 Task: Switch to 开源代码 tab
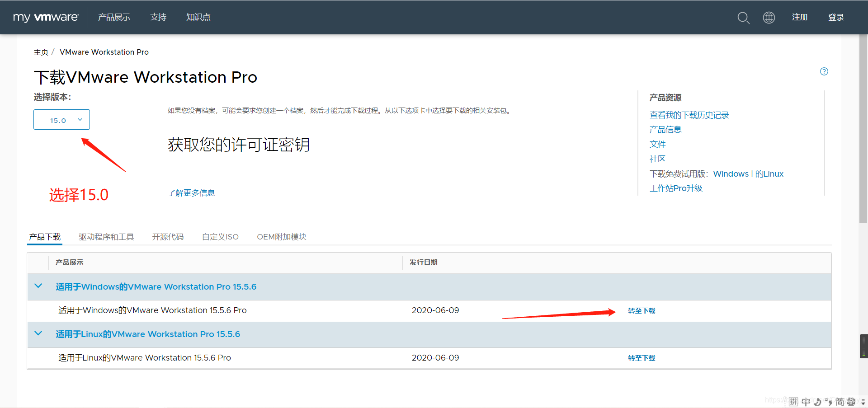(168, 237)
